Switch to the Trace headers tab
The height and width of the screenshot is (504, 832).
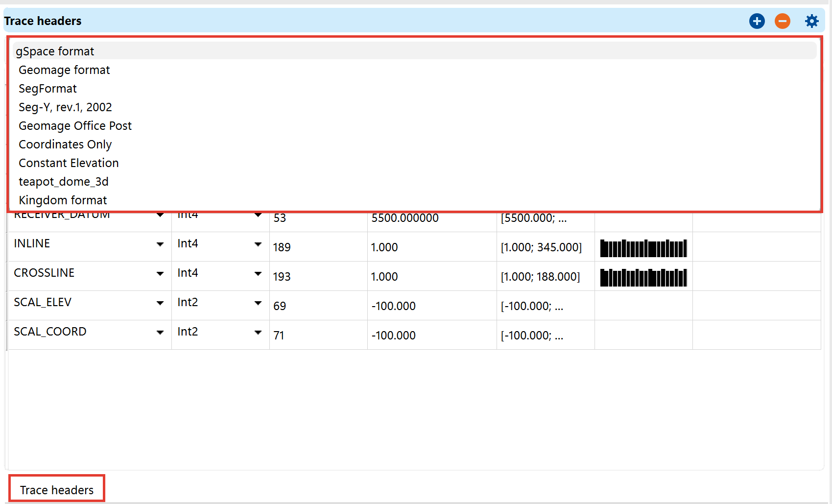(x=56, y=489)
